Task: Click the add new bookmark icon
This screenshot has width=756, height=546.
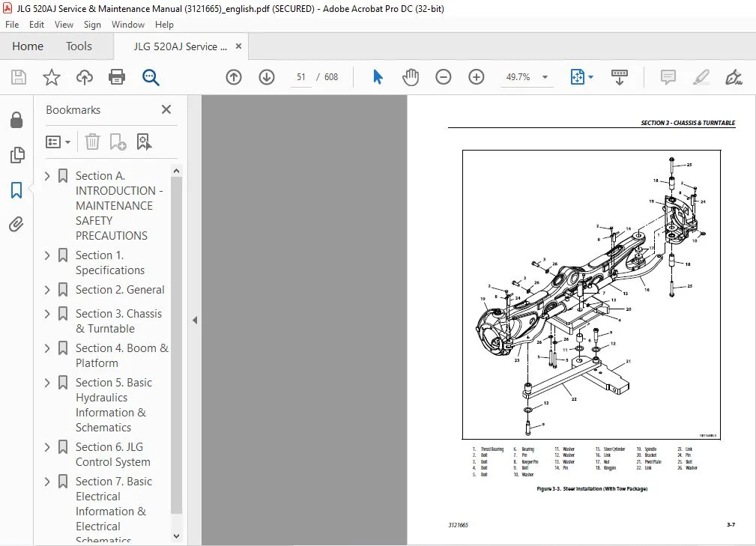Action: tap(118, 142)
